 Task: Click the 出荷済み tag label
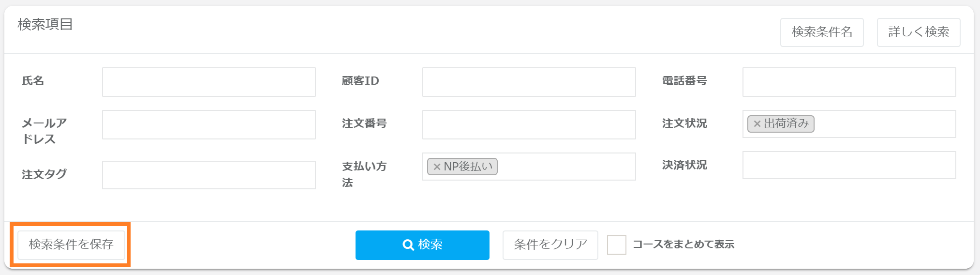click(786, 124)
